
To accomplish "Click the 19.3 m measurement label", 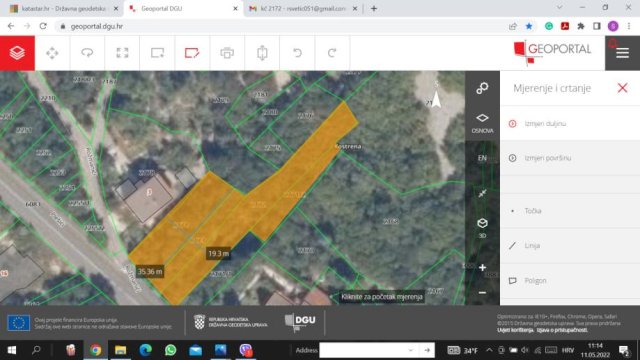I will pyautogui.click(x=218, y=253).
